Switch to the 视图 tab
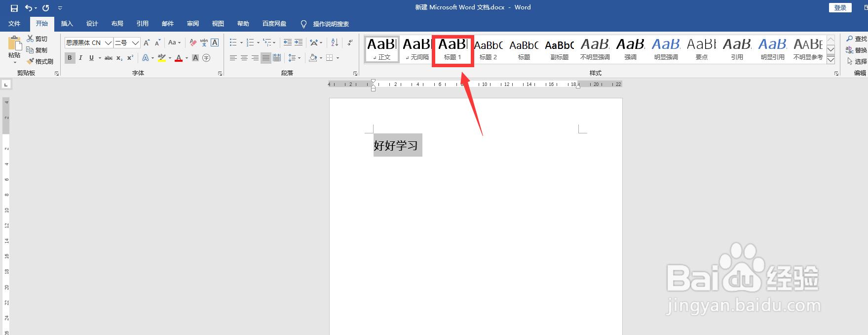Screen dimensions: 868x335 [x=218, y=24]
